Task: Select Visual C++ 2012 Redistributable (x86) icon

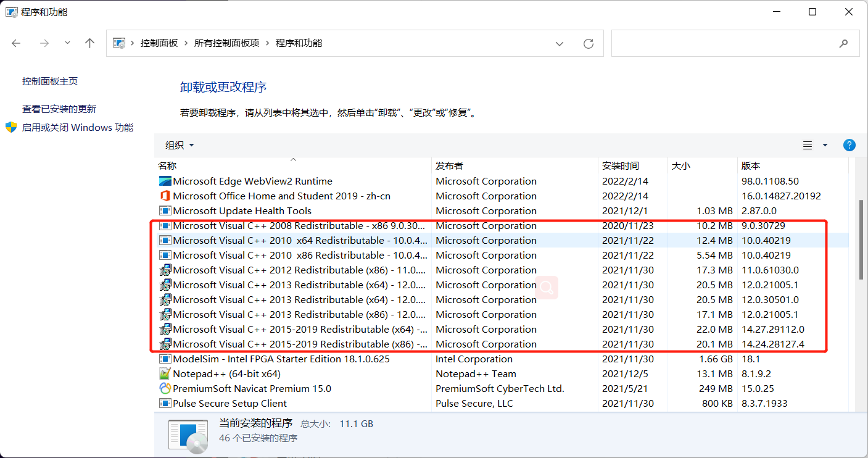Action: click(165, 270)
